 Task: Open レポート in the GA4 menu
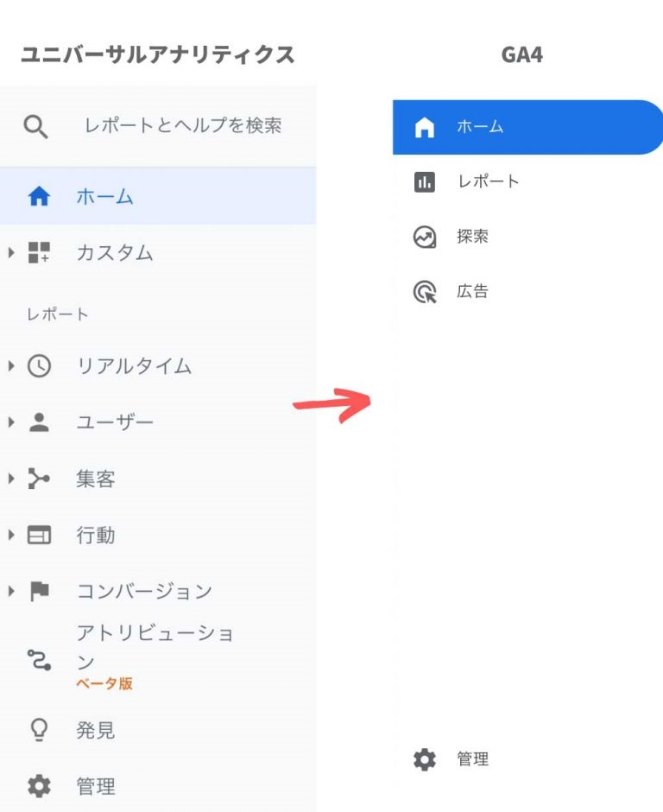[x=488, y=181]
